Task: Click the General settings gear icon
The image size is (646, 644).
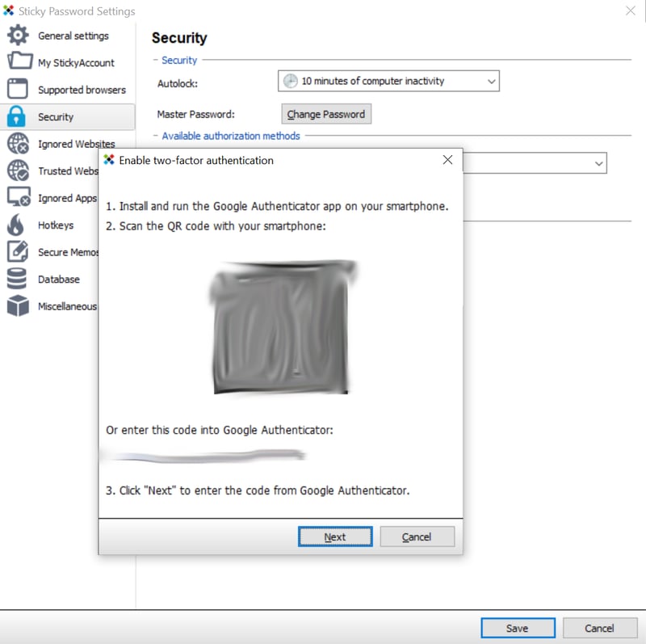Action: [x=18, y=35]
